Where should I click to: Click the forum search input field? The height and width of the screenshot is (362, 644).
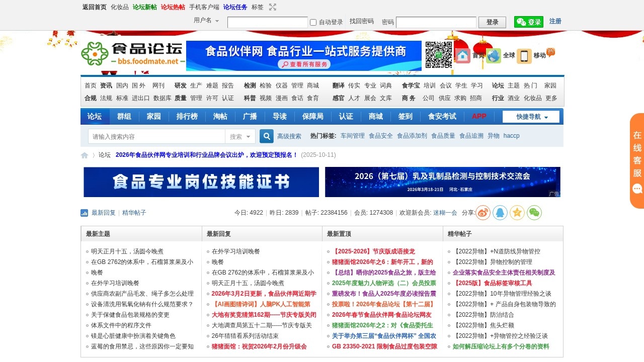click(x=156, y=137)
